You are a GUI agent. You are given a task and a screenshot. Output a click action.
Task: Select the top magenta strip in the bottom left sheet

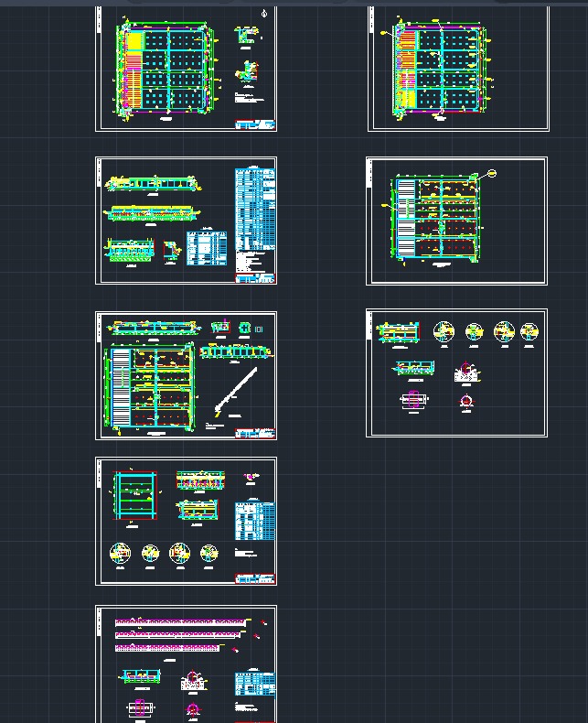tap(181, 622)
